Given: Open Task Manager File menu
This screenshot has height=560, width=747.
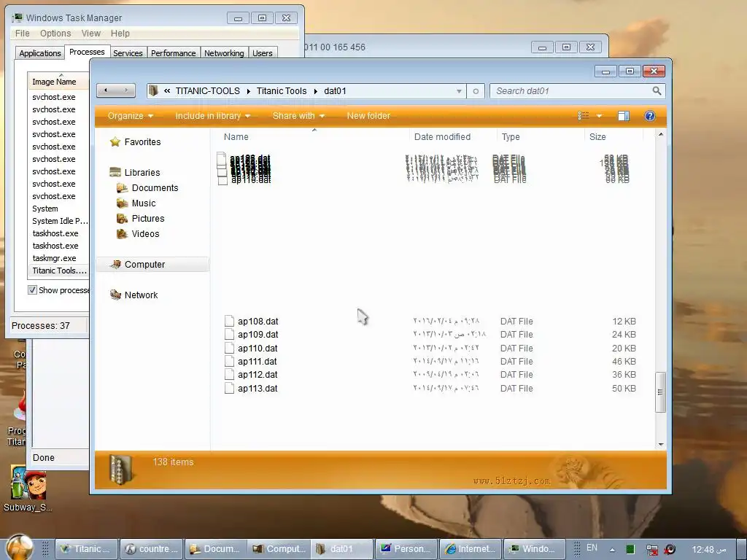Looking at the screenshot, I should 23,34.
